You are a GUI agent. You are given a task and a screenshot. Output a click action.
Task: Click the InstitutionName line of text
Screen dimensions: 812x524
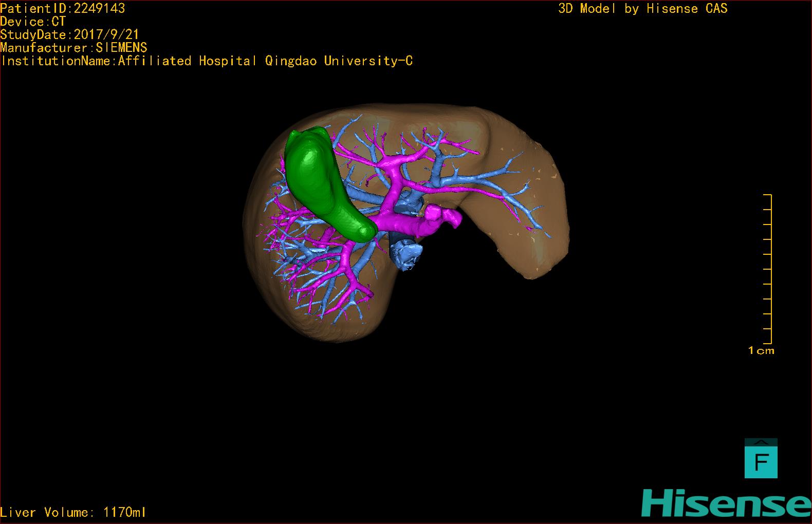(x=207, y=61)
